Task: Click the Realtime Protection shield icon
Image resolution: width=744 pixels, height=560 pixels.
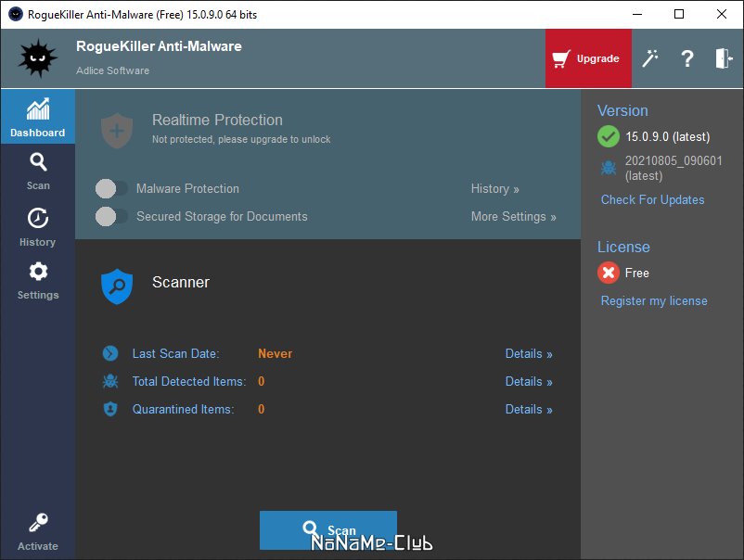Action: tap(117, 131)
